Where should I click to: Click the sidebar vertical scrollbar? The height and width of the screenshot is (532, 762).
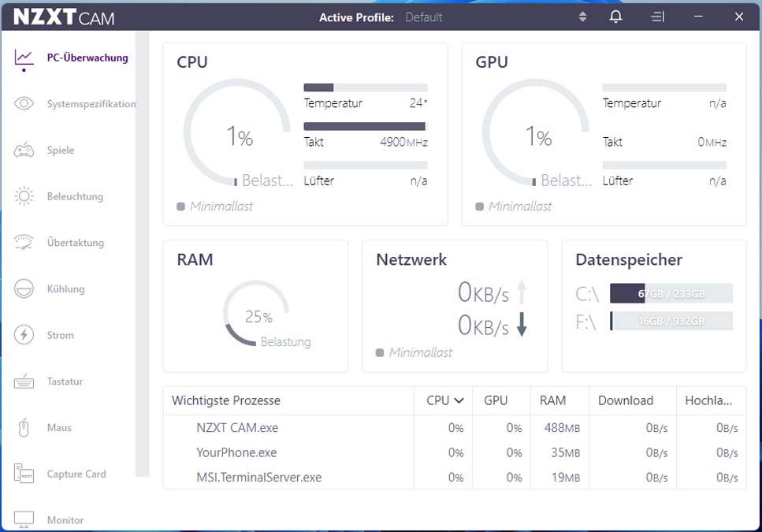click(x=143, y=254)
